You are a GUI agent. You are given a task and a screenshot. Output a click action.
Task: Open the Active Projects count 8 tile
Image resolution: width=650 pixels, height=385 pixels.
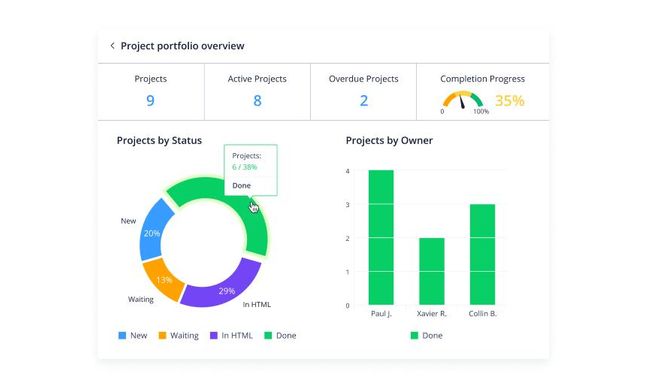coord(257,92)
